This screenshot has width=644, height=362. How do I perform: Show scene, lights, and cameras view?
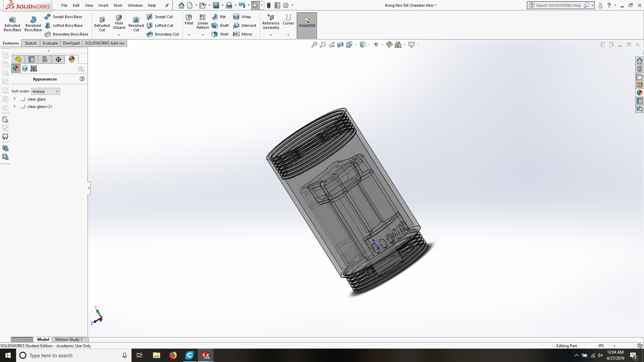(x=34, y=68)
